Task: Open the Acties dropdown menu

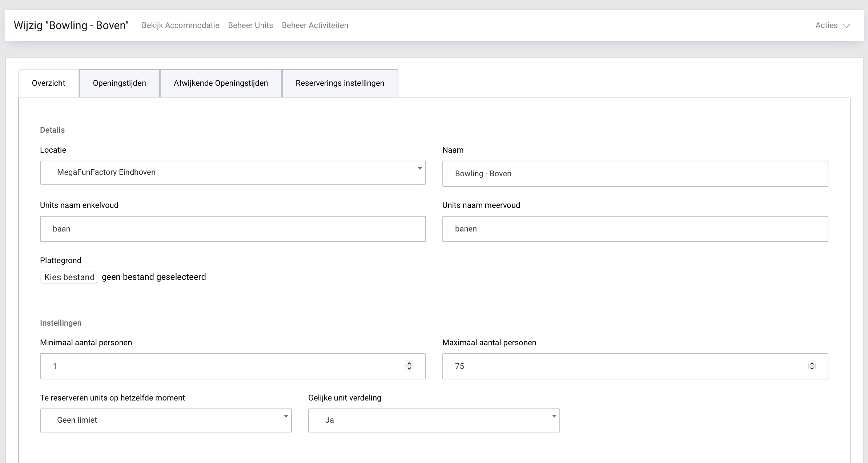Action: [x=832, y=25]
